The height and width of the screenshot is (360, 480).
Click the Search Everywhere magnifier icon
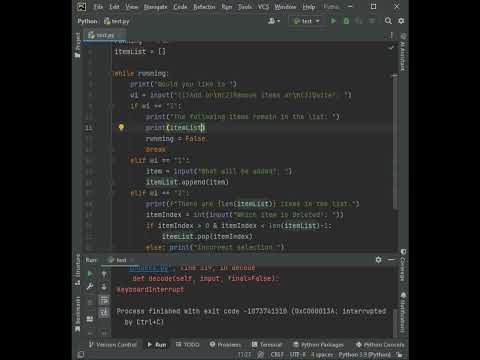click(388, 21)
